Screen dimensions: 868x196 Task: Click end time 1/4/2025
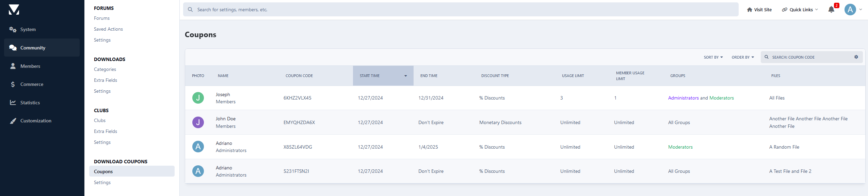(x=428, y=147)
